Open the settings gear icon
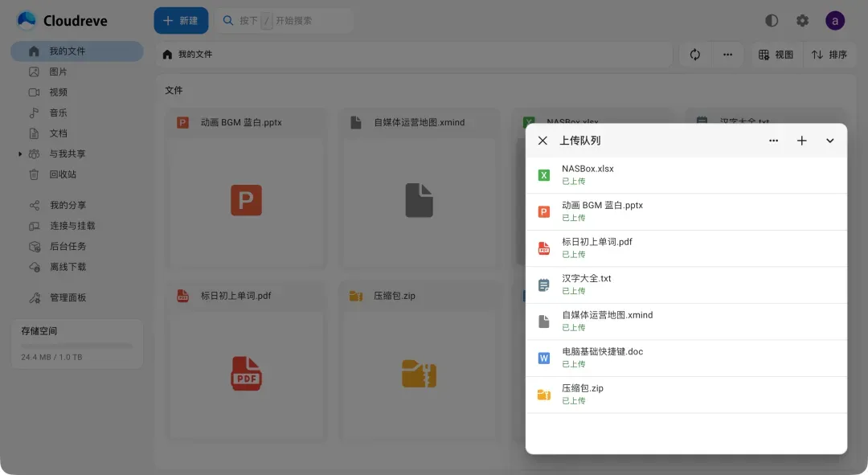This screenshot has height=475, width=868. tap(802, 21)
